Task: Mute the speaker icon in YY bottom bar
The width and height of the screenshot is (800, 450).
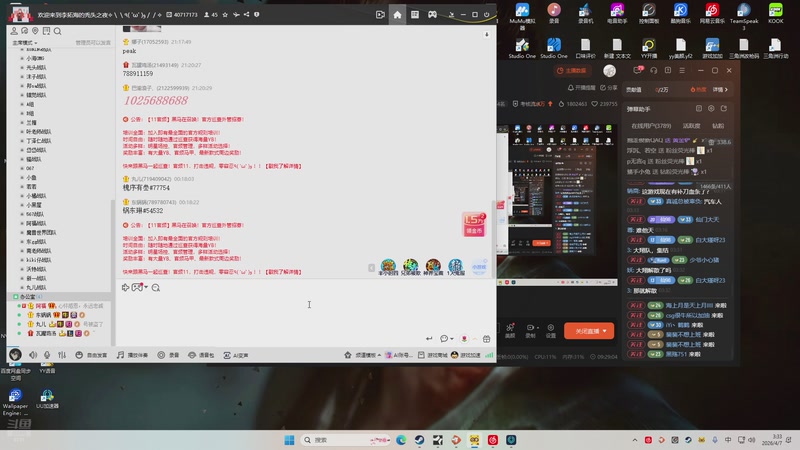Action: 33,355
